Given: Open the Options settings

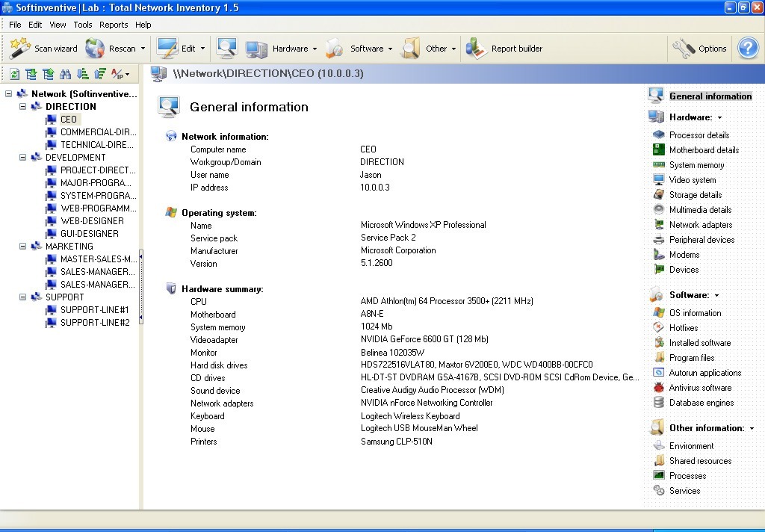Looking at the screenshot, I should pos(700,48).
